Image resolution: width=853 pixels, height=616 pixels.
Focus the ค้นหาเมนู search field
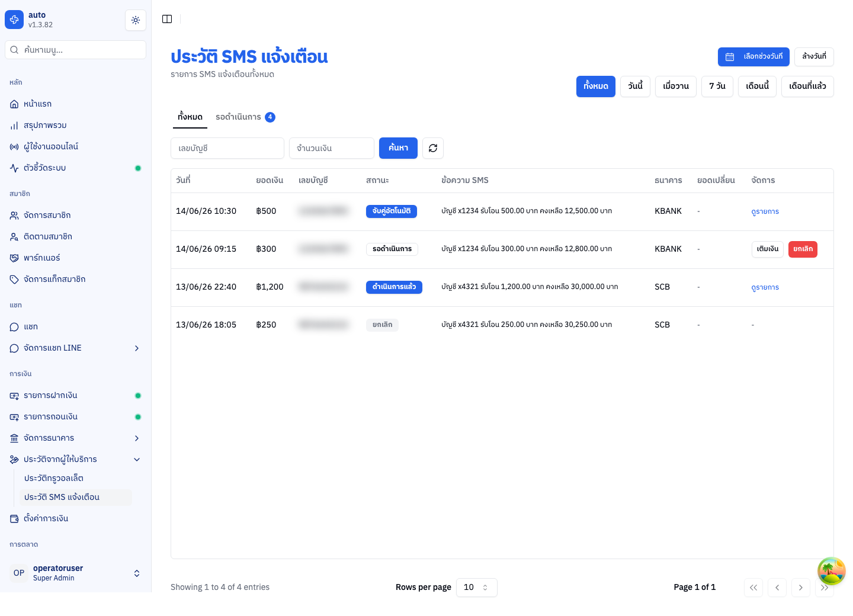click(76, 50)
